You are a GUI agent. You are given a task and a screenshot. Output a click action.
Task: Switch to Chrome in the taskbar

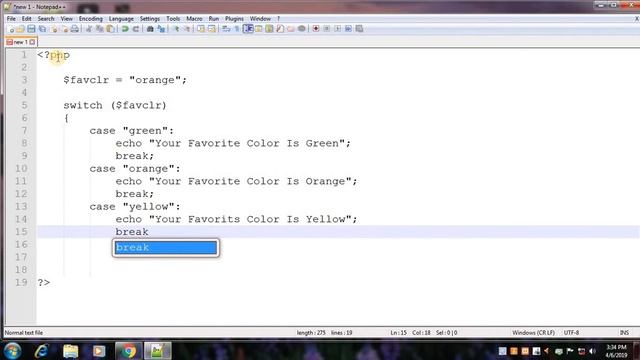coord(129,351)
